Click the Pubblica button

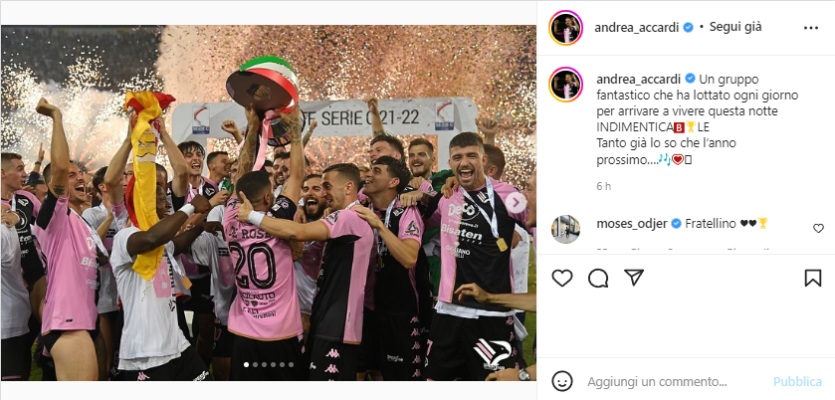pyautogui.click(x=797, y=381)
